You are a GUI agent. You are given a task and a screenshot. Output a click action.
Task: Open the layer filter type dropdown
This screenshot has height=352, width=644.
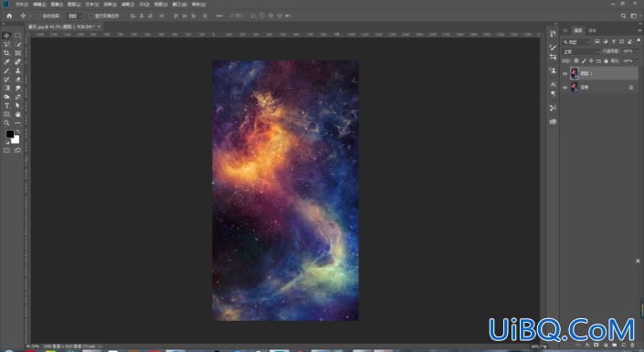tap(575, 42)
